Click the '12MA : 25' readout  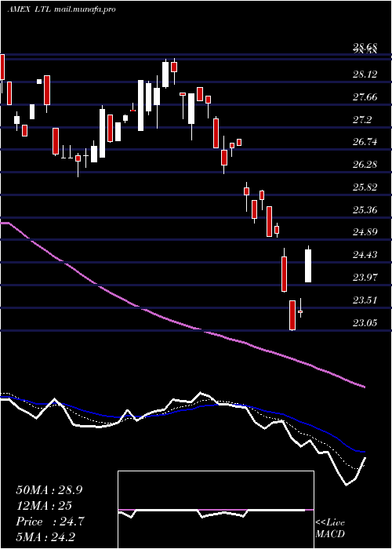[44, 506]
